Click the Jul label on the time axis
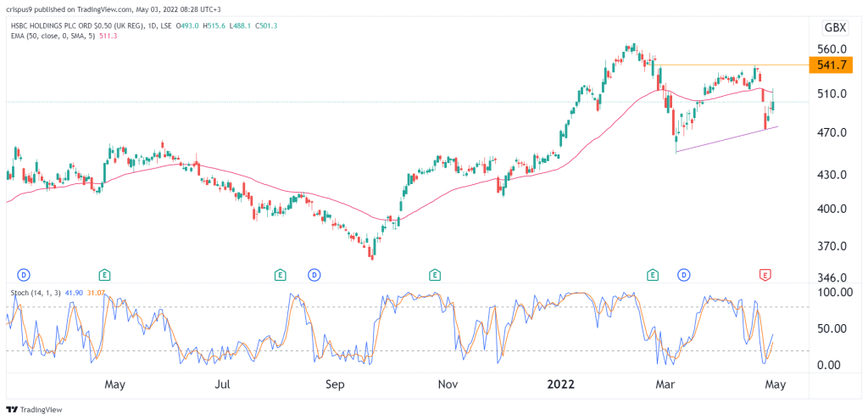This screenshot has height=420, width=868. 223,384
